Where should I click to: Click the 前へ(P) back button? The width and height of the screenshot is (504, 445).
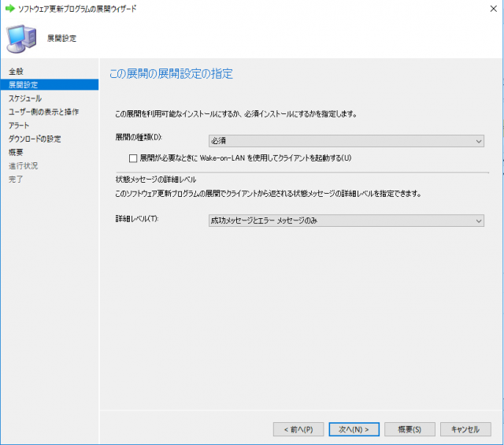(x=298, y=429)
